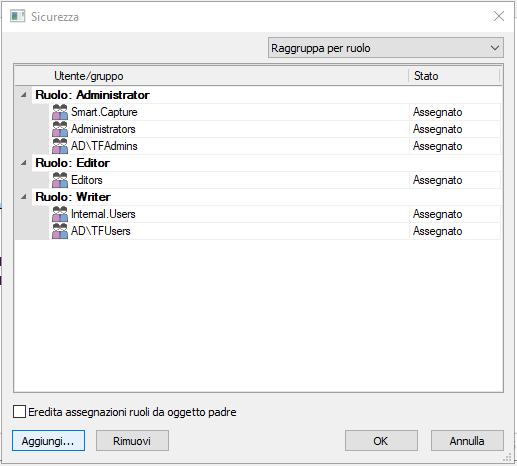
Task: Click the Ruolo: Writer heading
Action: (73, 197)
